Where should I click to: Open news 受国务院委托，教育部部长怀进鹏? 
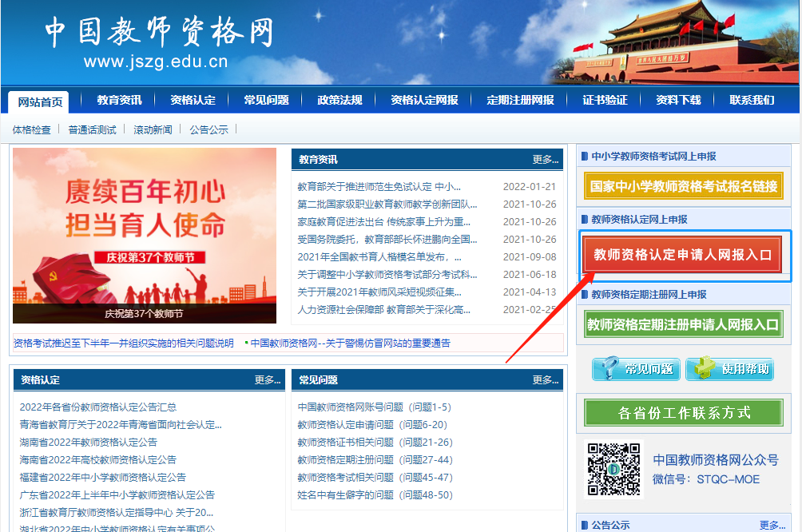(x=387, y=240)
